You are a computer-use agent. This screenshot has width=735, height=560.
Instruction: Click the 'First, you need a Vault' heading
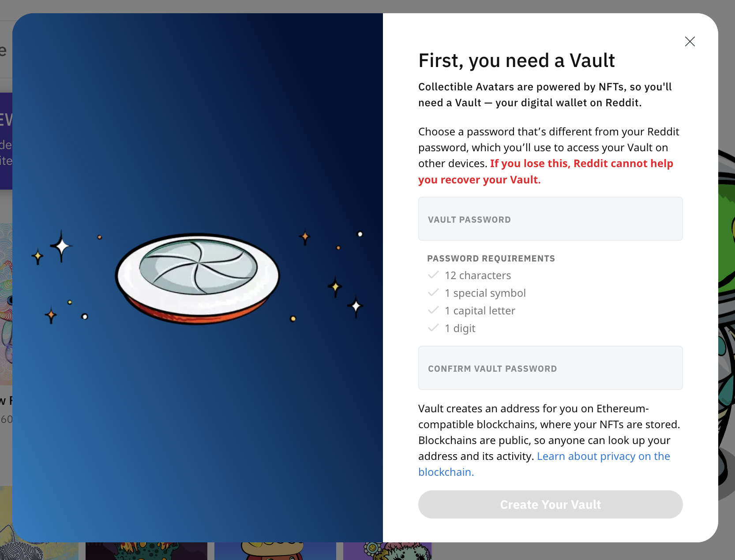pyautogui.click(x=516, y=60)
